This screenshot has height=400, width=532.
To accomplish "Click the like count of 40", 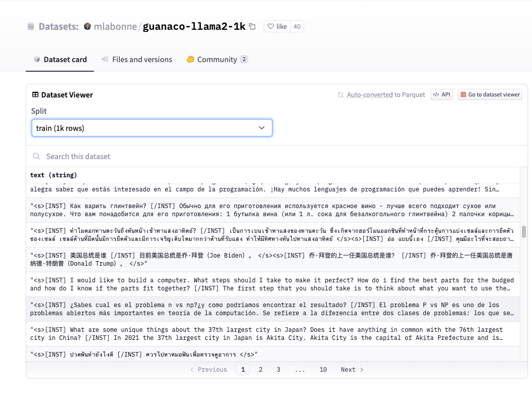I will pos(297,27).
